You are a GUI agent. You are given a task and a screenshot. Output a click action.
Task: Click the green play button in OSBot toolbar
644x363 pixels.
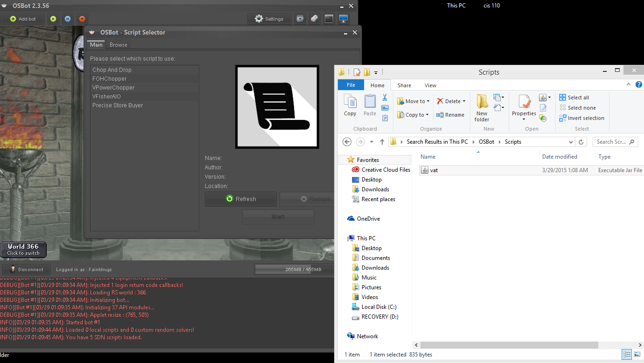point(53,19)
